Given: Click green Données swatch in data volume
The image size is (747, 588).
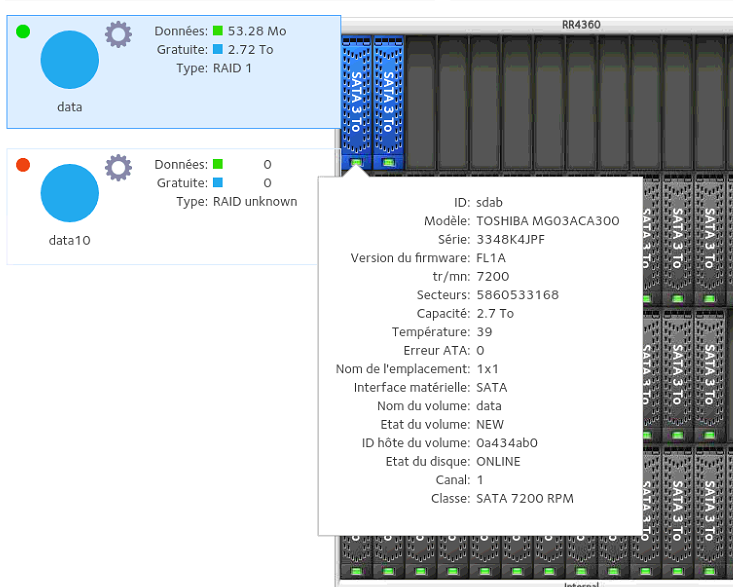Looking at the screenshot, I should [218, 30].
